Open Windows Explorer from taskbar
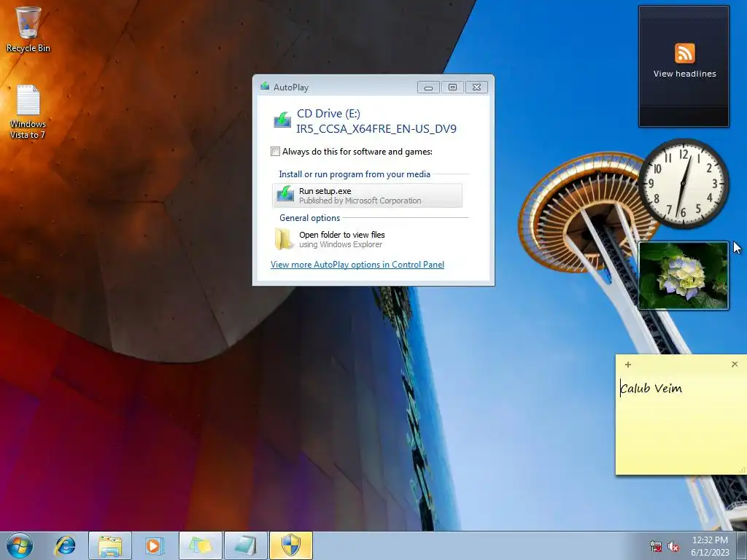Image resolution: width=747 pixels, height=560 pixels. (x=110, y=545)
